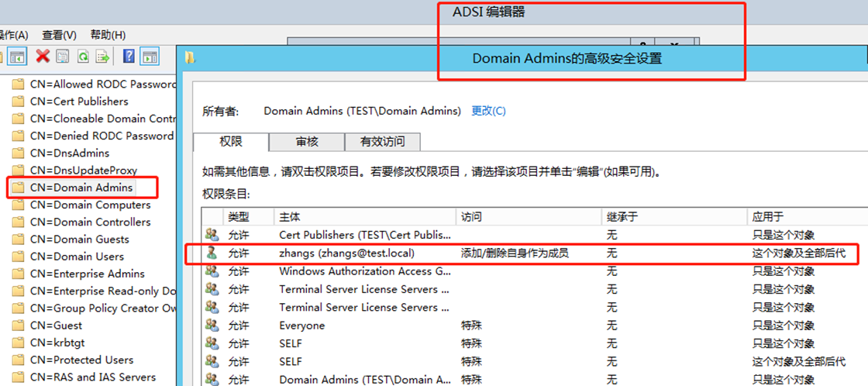Click the blue question mark help icon
The height and width of the screenshot is (386, 868).
click(x=129, y=56)
